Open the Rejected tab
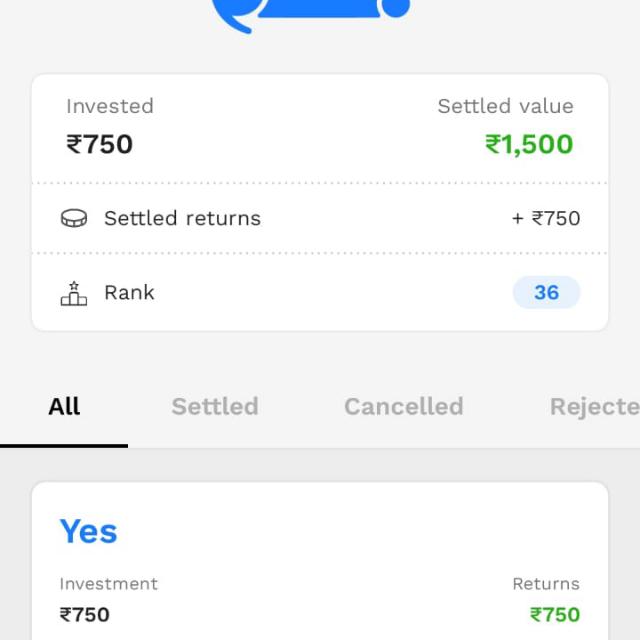 tap(595, 407)
